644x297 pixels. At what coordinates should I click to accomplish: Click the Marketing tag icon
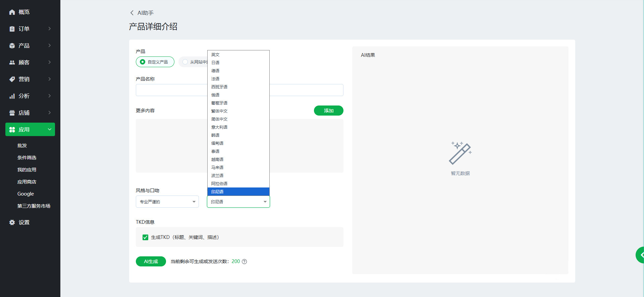12,79
